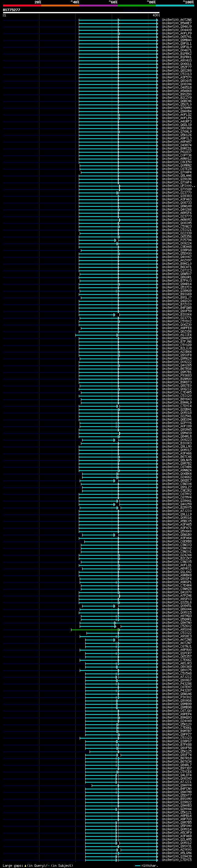Click the white query sequence ruler bar
Screen dimensions: 197x868
tap(81, 12)
